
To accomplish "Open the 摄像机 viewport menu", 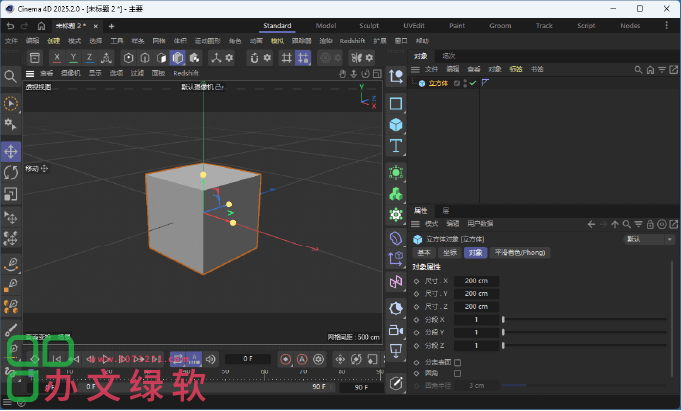I will [x=71, y=73].
